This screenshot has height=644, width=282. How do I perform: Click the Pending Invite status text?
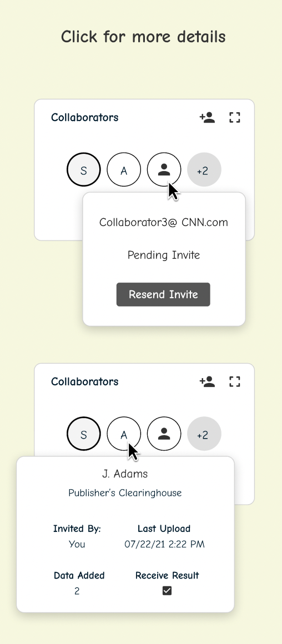(163, 255)
